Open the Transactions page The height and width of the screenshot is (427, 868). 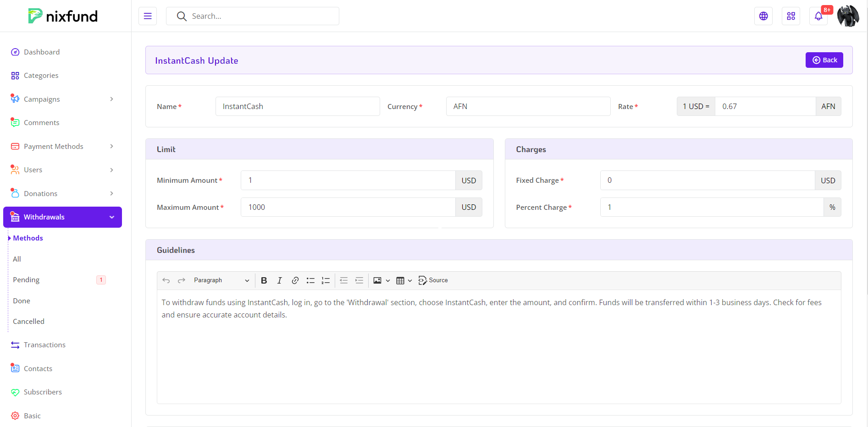tap(44, 345)
